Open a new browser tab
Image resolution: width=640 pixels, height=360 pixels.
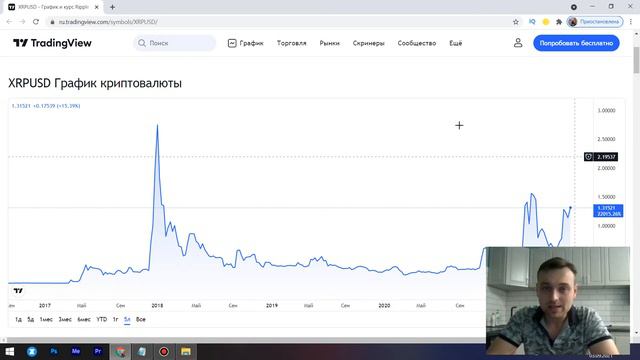[112, 7]
